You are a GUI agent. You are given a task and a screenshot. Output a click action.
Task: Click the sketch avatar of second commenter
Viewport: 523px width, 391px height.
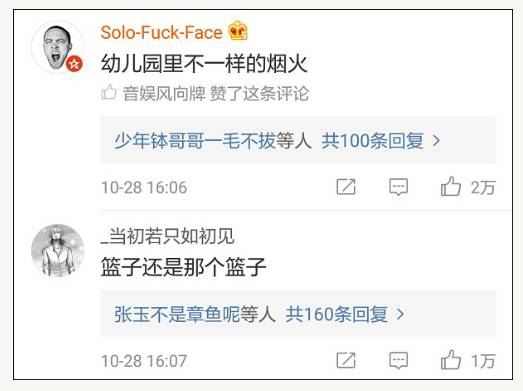pos(58,250)
